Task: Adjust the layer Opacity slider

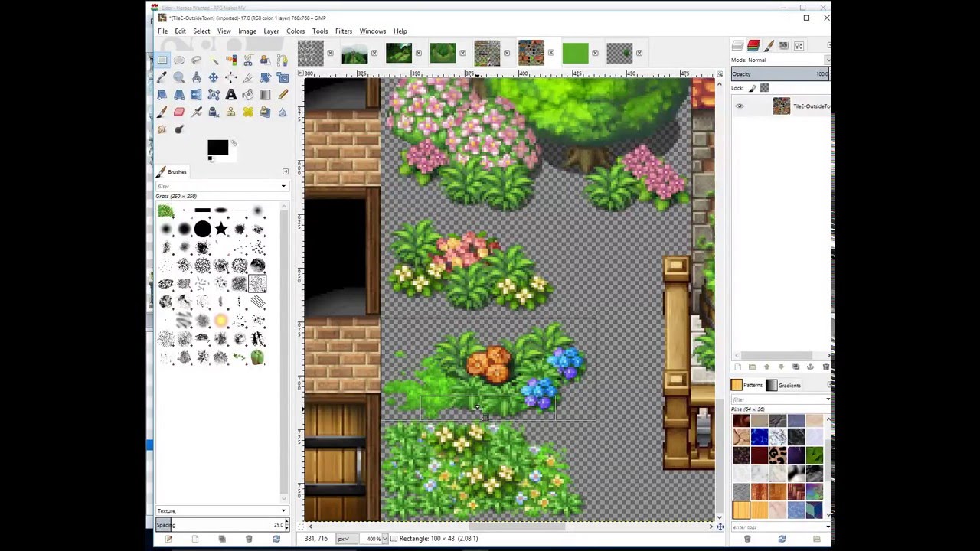Action: click(780, 74)
